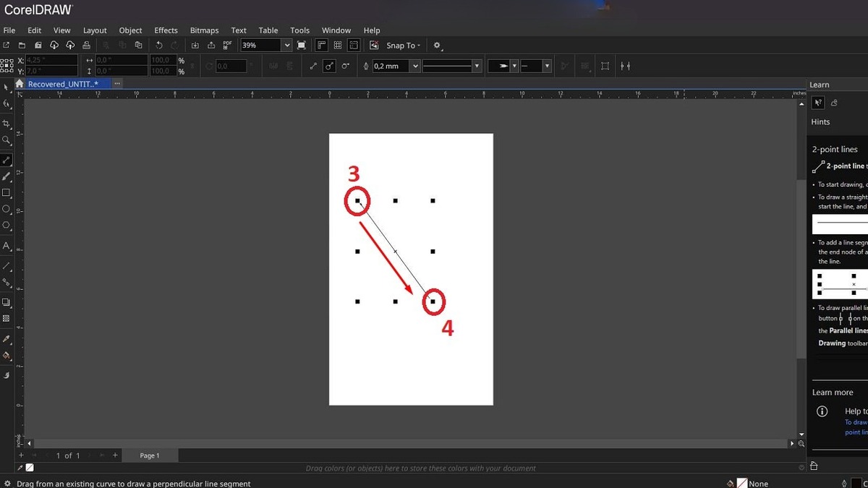Click the X position input field
868x488 pixels.
click(51, 61)
